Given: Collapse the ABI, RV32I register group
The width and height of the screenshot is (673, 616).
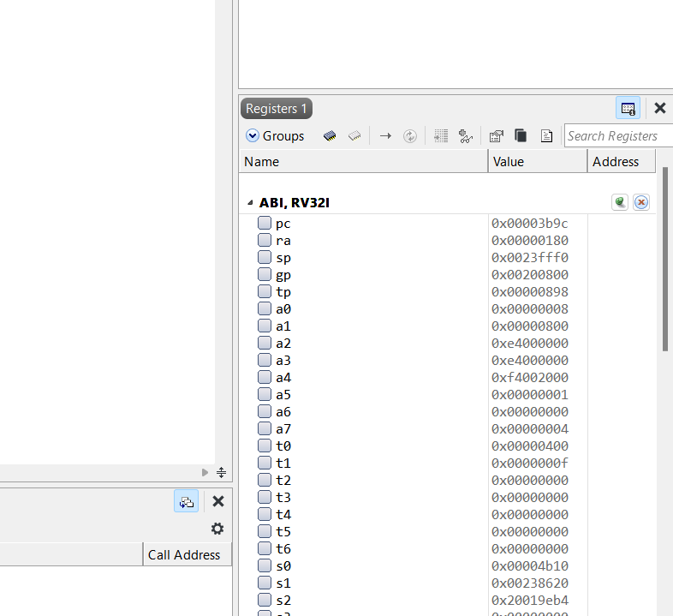Looking at the screenshot, I should 250,202.
